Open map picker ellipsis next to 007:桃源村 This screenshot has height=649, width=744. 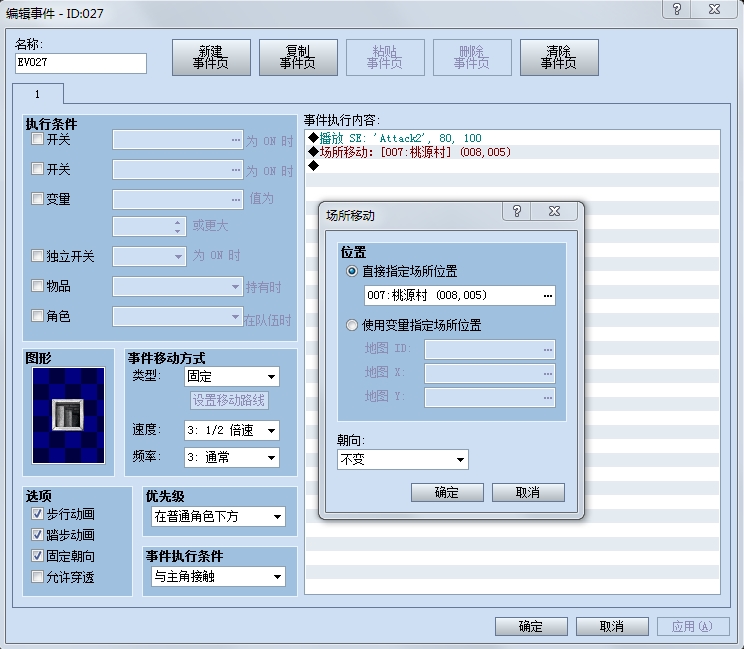(548, 296)
